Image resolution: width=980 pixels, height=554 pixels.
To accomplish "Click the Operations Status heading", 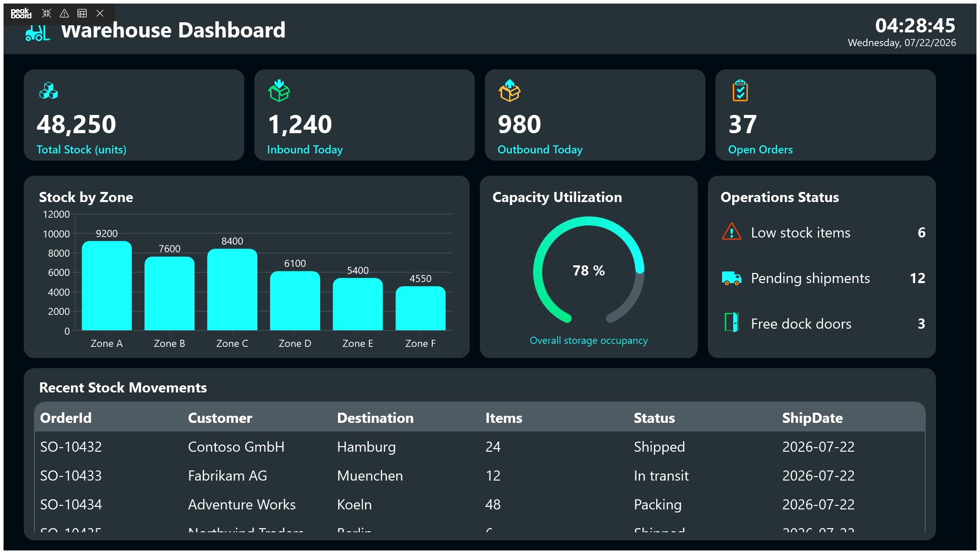I will (780, 197).
